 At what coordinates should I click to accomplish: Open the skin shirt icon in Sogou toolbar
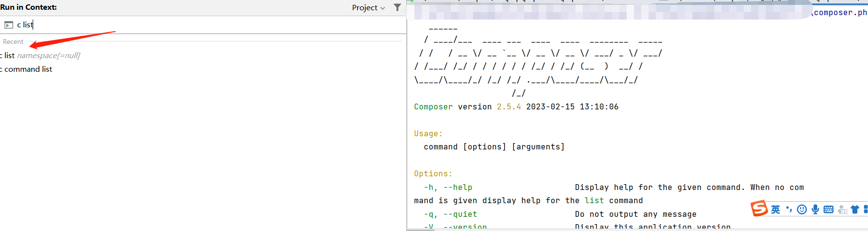coord(855,210)
